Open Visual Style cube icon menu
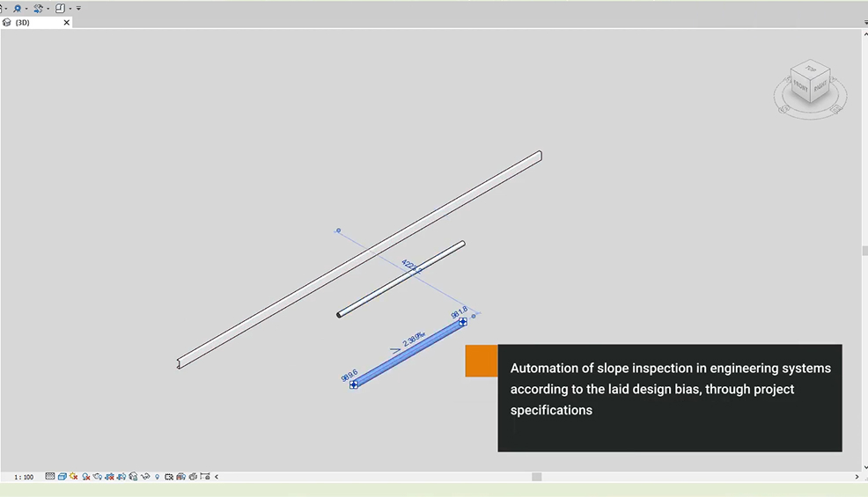This screenshot has width=868, height=497. [63, 477]
